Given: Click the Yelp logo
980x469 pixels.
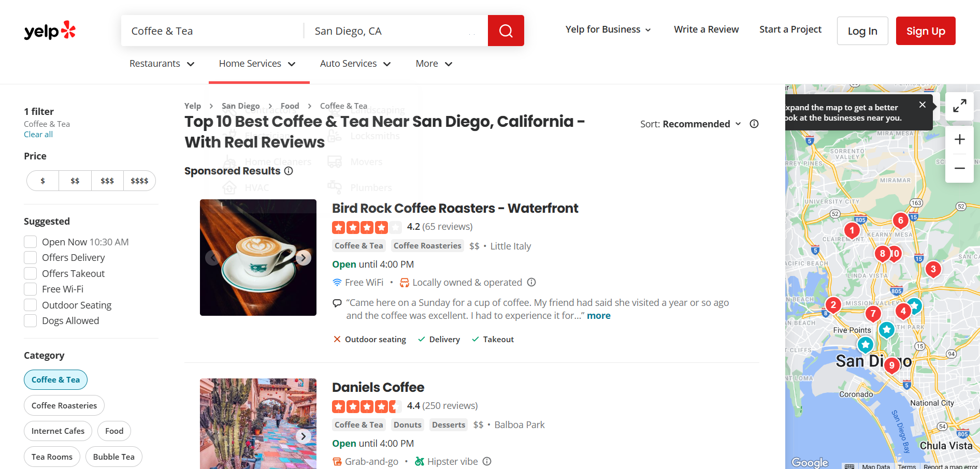Looking at the screenshot, I should point(50,31).
